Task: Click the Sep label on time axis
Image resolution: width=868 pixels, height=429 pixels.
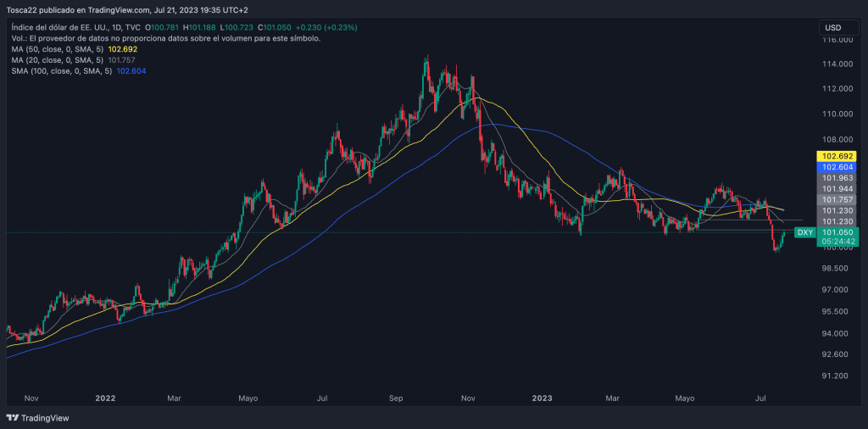Action: tap(396, 397)
